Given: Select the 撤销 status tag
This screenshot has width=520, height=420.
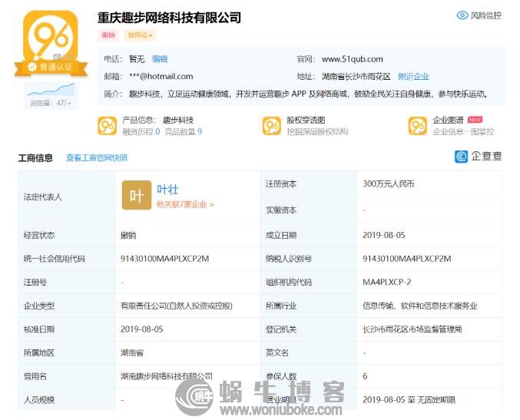Looking at the screenshot, I should point(108,35).
